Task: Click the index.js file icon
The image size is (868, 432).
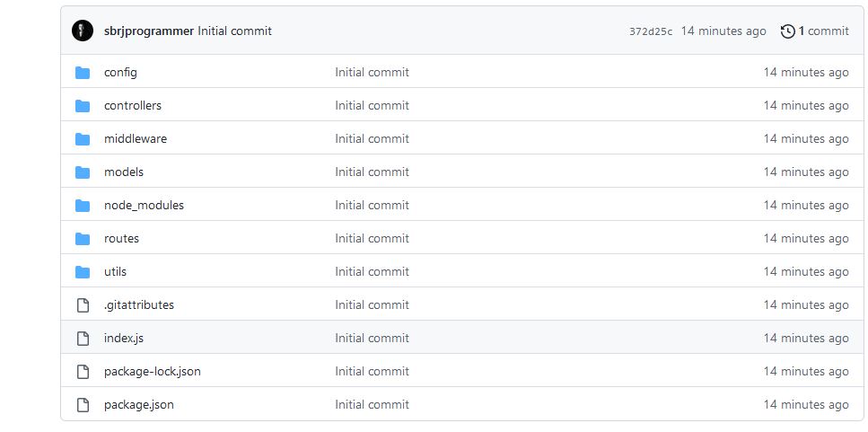Action: (83, 339)
